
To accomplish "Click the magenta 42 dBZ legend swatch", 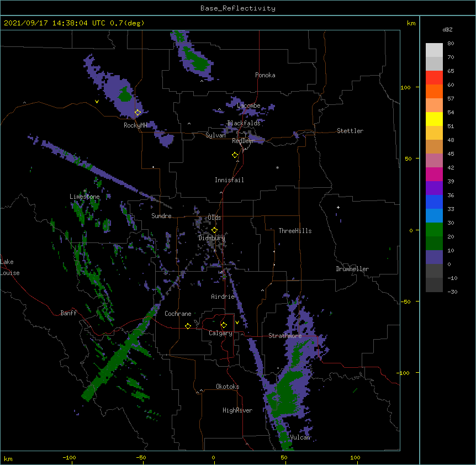I will click(x=434, y=174).
